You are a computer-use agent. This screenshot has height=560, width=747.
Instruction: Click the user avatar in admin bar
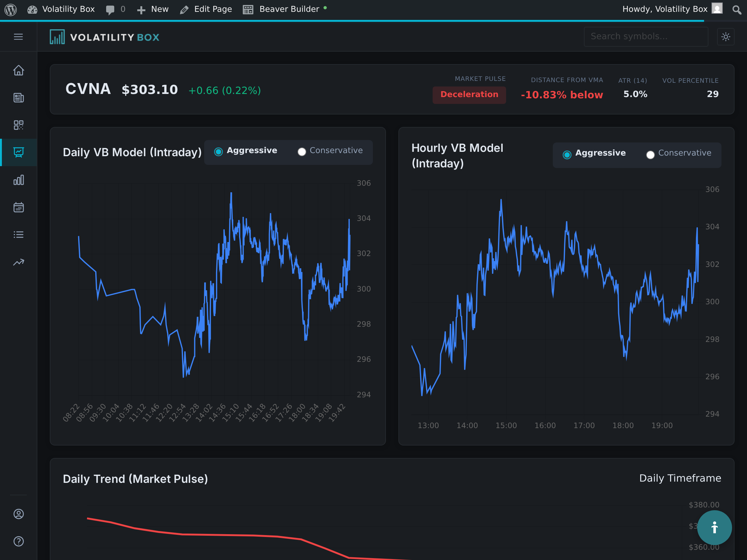point(717,8)
